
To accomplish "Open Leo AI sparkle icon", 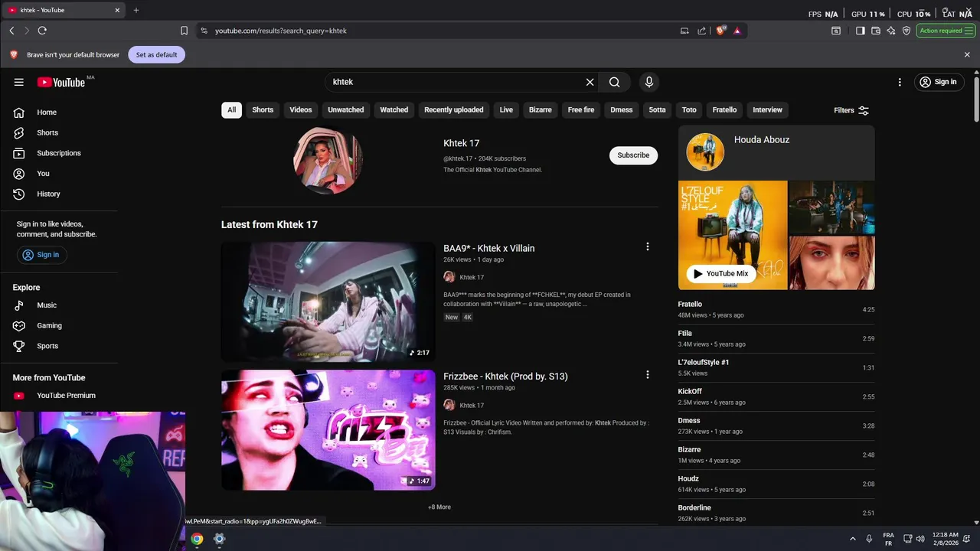I will (x=891, y=31).
